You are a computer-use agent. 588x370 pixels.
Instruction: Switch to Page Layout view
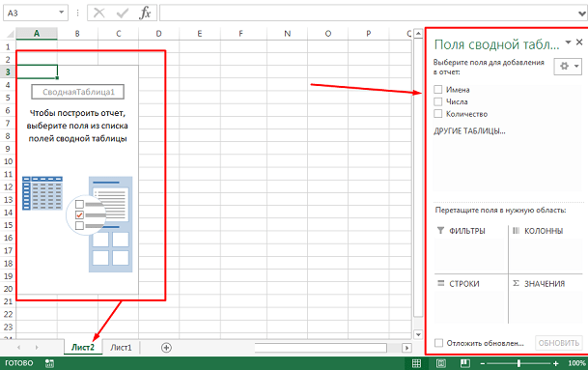[x=441, y=363]
